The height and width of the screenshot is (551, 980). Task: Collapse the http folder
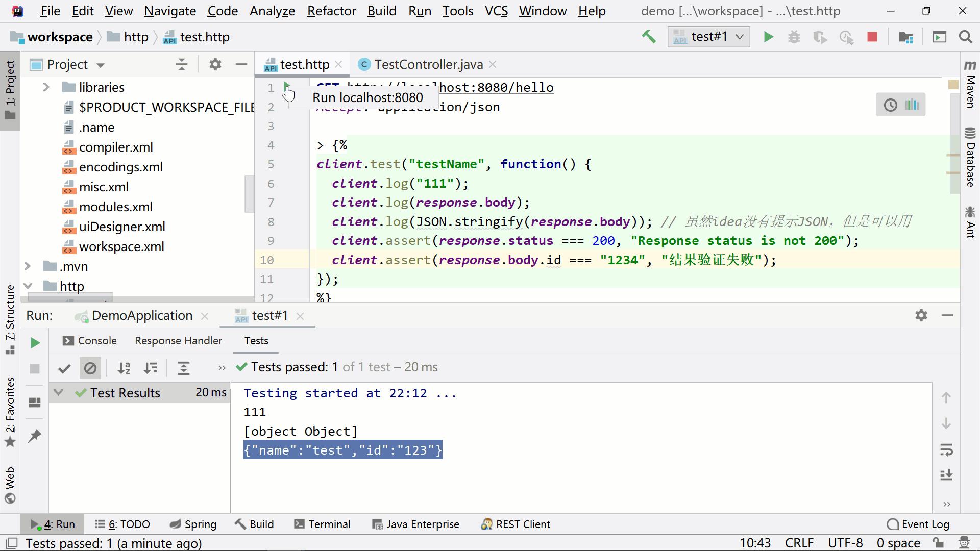point(28,286)
